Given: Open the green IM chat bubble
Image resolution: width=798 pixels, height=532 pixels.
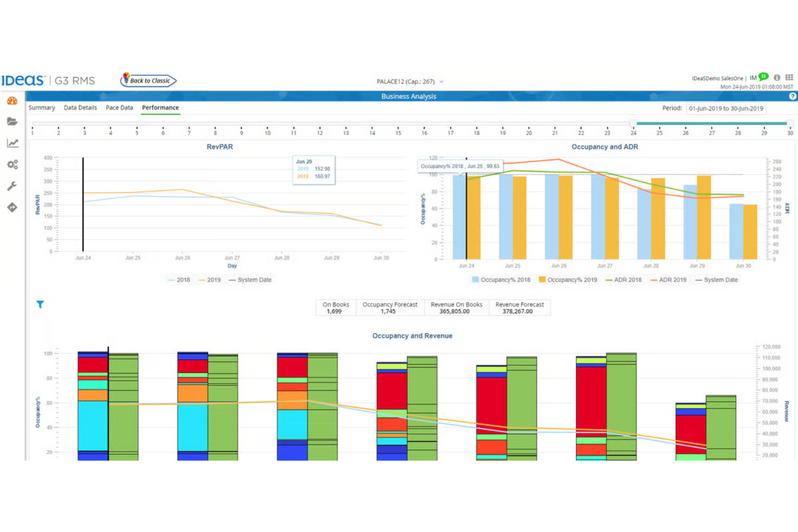Looking at the screenshot, I should [763, 77].
